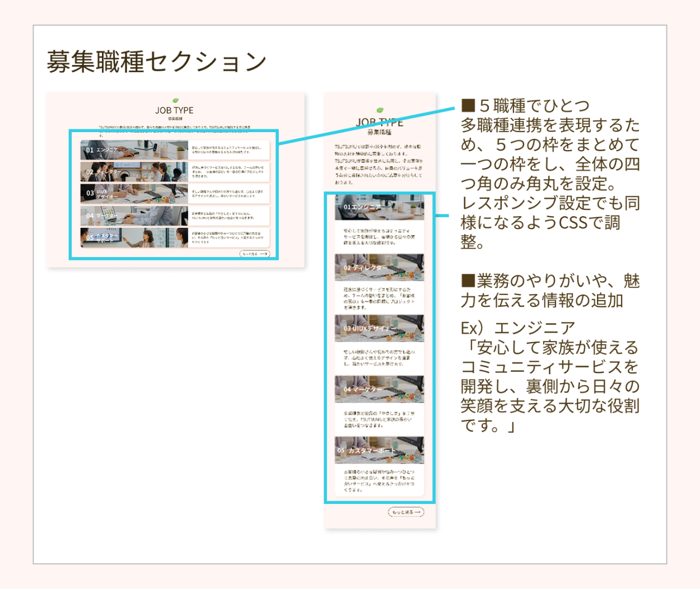This screenshot has height=589, width=700.
Task: Tap the 02 ディレクター banner in mobile mockup
Action: click(x=379, y=268)
